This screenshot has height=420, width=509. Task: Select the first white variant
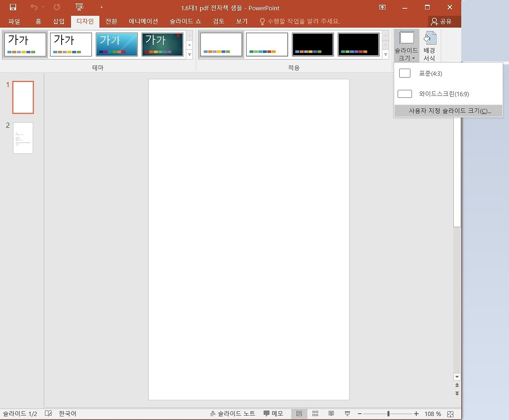(x=221, y=45)
